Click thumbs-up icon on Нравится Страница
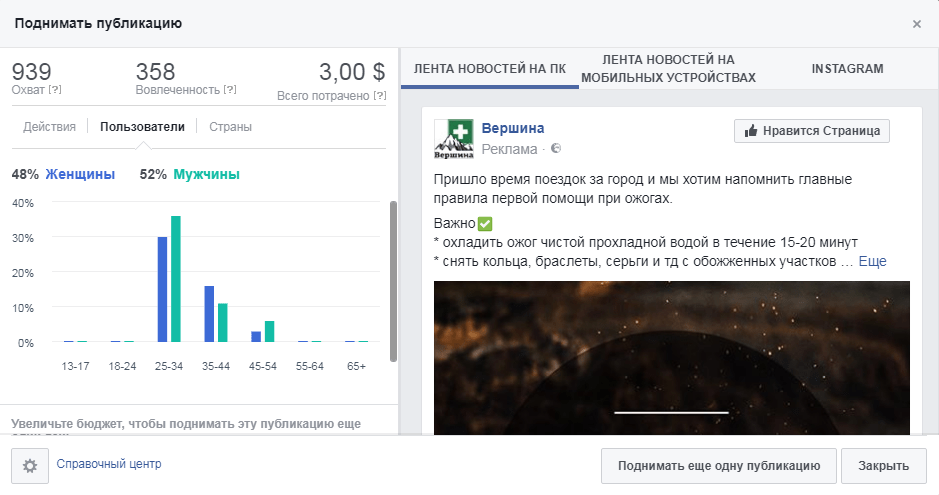This screenshot has height=495, width=939. coord(750,130)
